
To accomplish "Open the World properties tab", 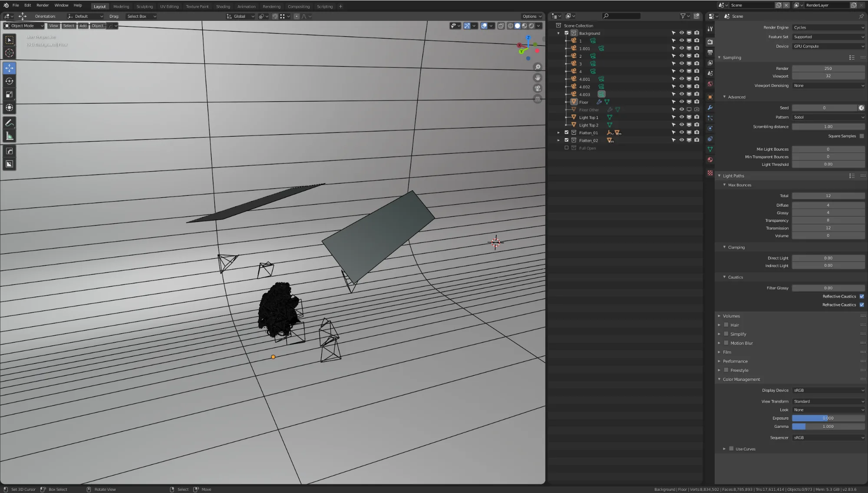I will (x=710, y=84).
